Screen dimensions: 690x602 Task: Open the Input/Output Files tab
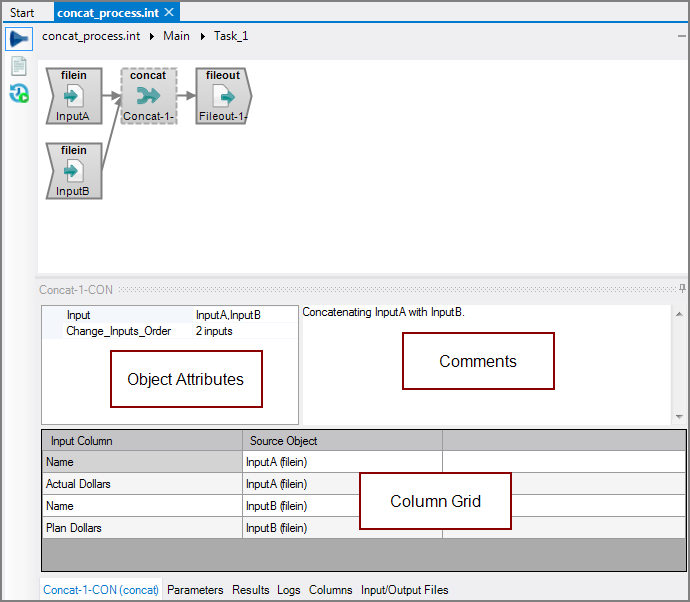click(x=404, y=590)
